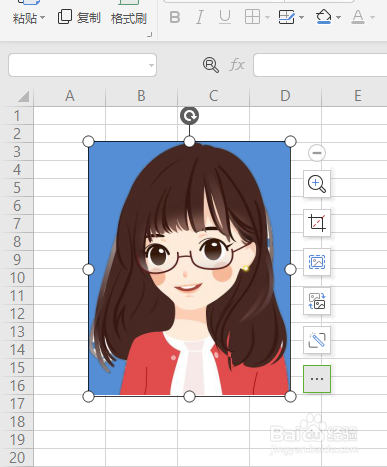Activate the Format Painter (格式刷)
The height and width of the screenshot is (467, 387).
pos(129,17)
